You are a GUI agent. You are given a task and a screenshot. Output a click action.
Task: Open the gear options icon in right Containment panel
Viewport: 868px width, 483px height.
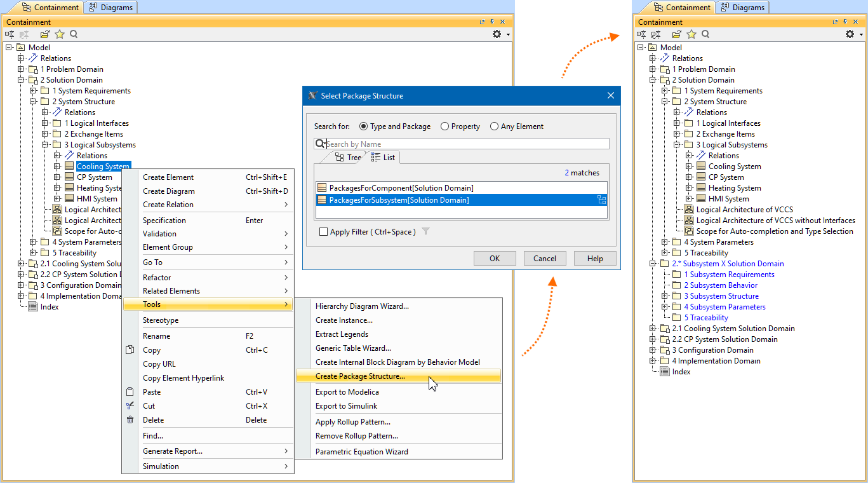pos(850,34)
